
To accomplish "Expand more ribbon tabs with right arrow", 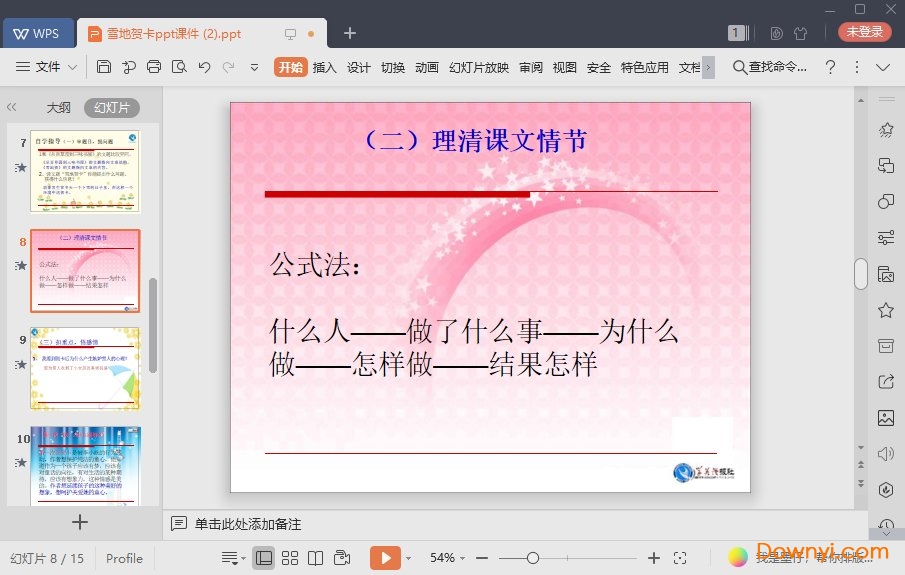I will click(708, 67).
